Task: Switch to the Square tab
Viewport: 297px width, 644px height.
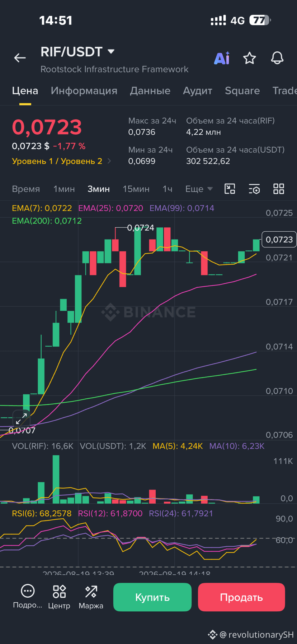Action: coord(242,91)
